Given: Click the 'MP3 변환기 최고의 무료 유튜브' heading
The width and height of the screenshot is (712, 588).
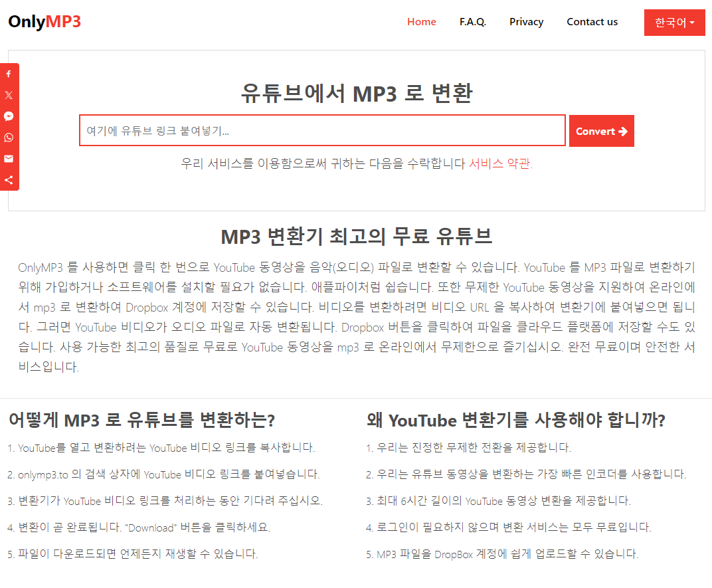Looking at the screenshot, I should [x=356, y=236].
